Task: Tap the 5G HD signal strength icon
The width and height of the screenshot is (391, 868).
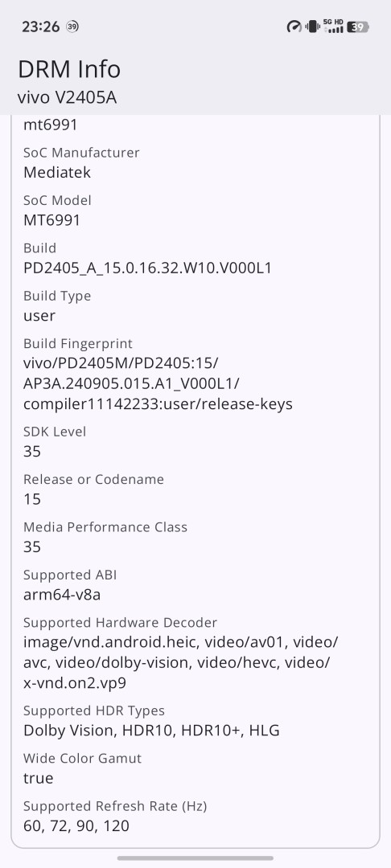Action: [x=333, y=26]
